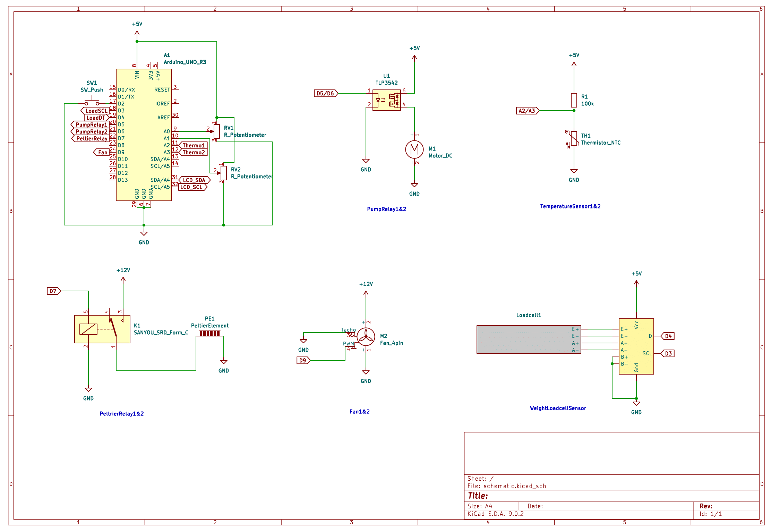Select the Arduino_UNO_R3 symbol A1
771x532 pixels.
tap(144, 135)
